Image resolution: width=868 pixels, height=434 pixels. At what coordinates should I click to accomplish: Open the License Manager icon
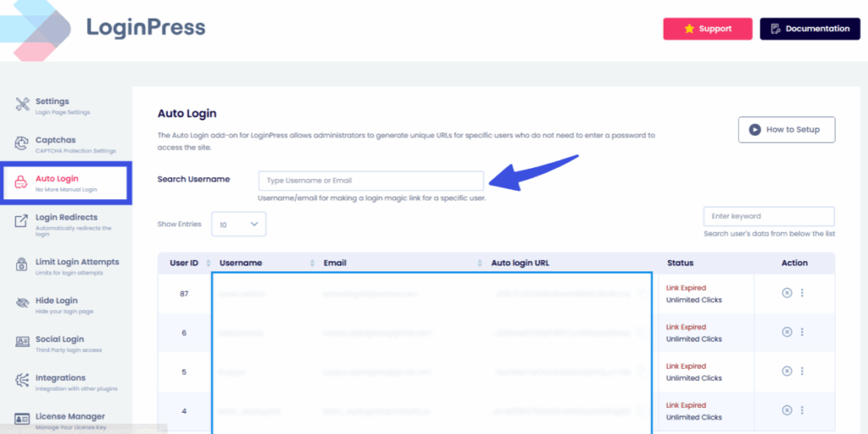coord(22,418)
